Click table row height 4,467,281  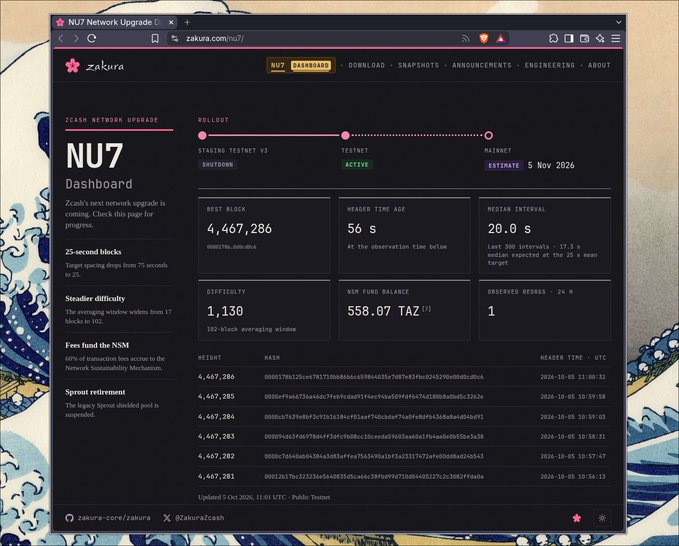[x=216, y=476]
